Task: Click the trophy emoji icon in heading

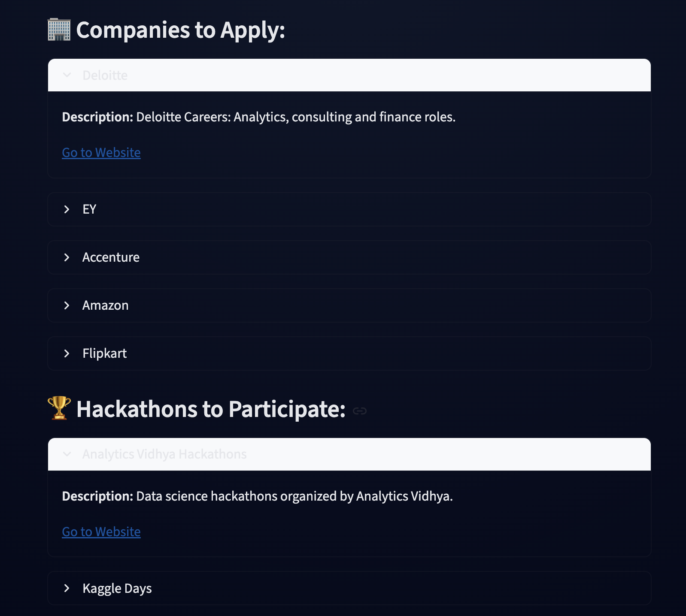Action: point(59,408)
